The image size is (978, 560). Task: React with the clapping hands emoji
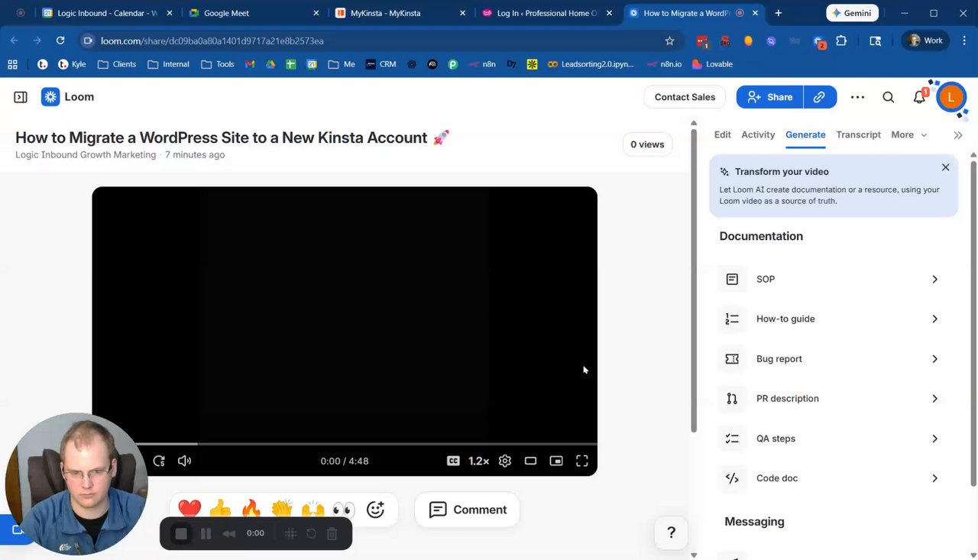(x=282, y=508)
